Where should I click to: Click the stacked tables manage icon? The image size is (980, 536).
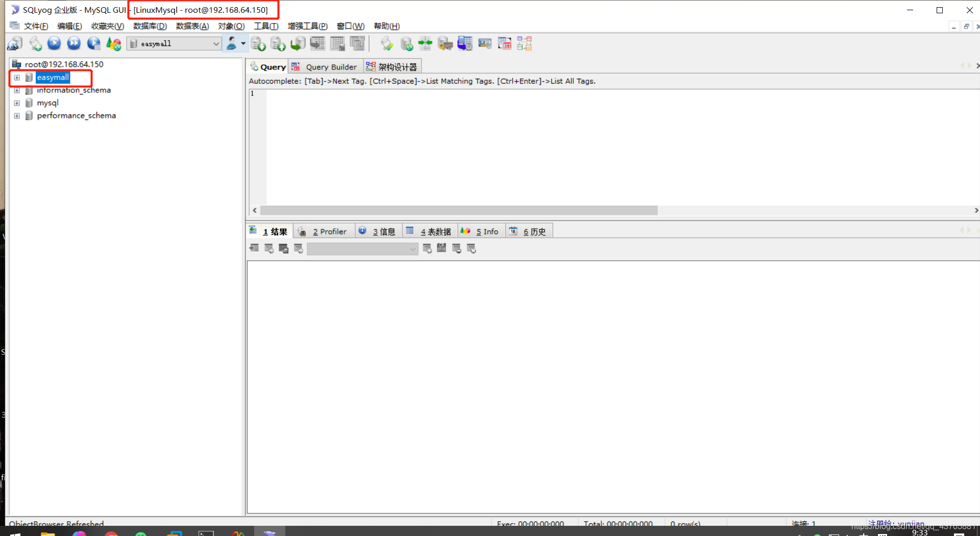(357, 44)
